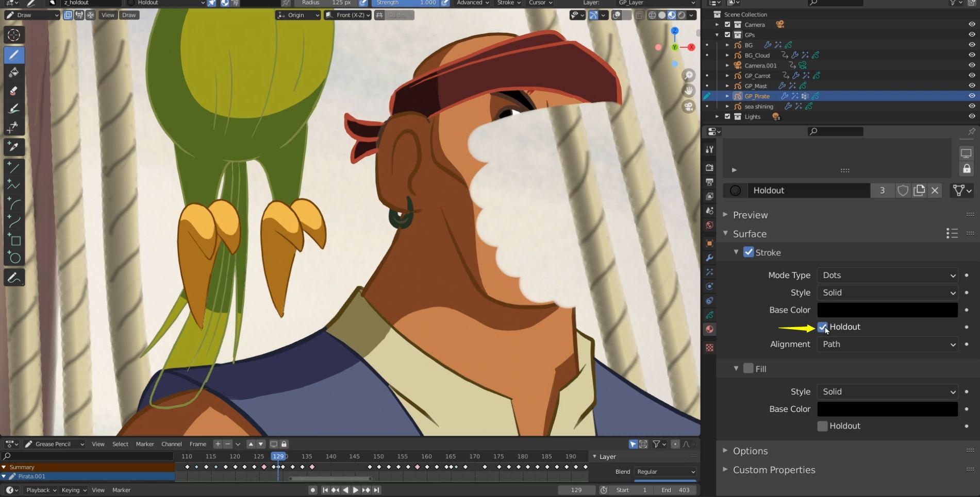The height and width of the screenshot is (497, 980).
Task: Duplicate the Holdout material with copy icon
Action: [x=919, y=191]
